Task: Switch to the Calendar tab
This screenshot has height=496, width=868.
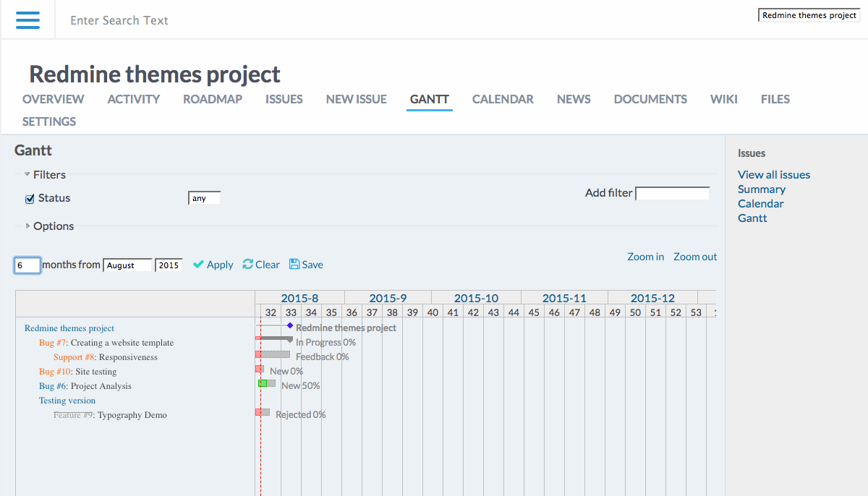Action: coord(503,100)
